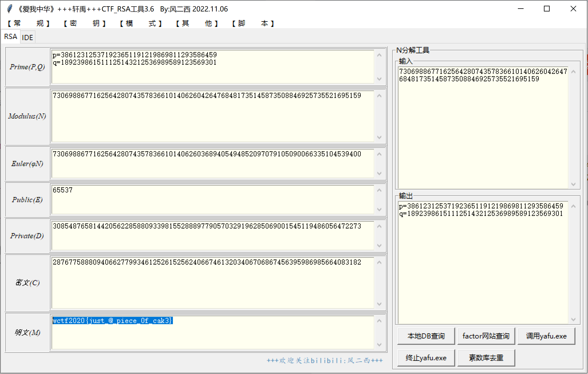Click the factor网站查询 button
Screen dimensions: 588x374
486,336
